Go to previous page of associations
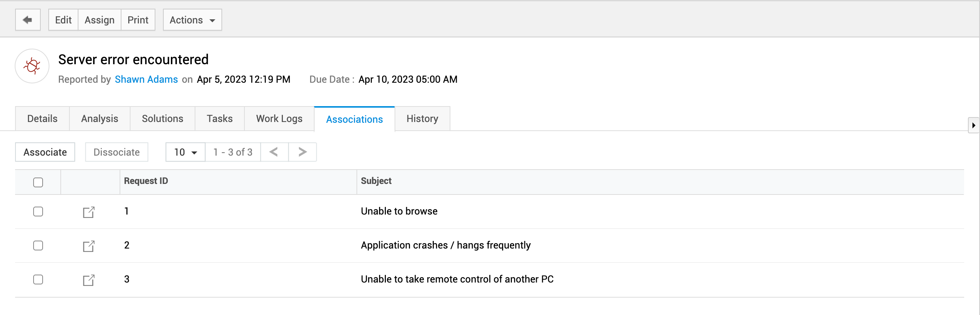 274,152
